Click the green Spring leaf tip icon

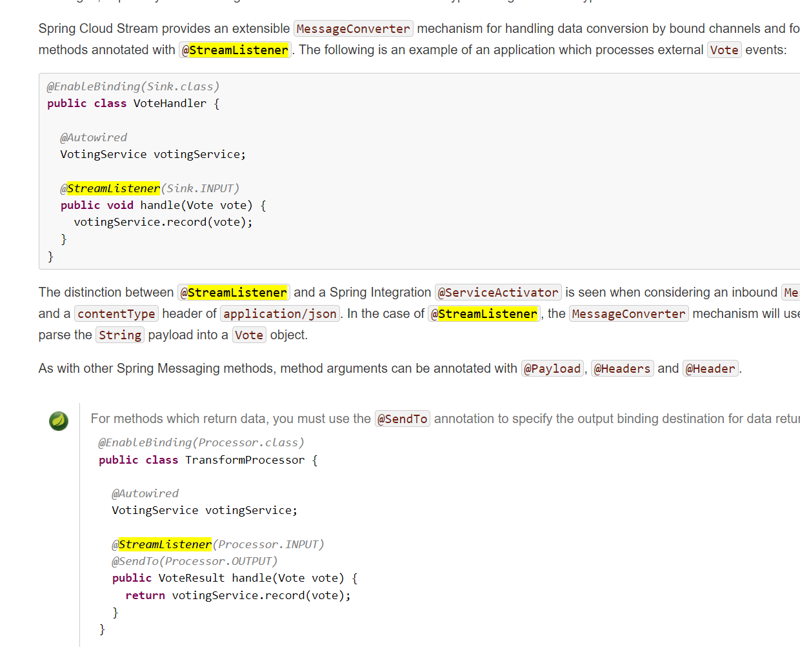click(x=59, y=420)
